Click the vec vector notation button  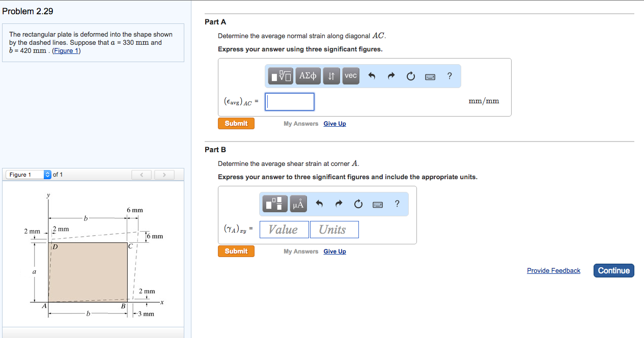(351, 76)
